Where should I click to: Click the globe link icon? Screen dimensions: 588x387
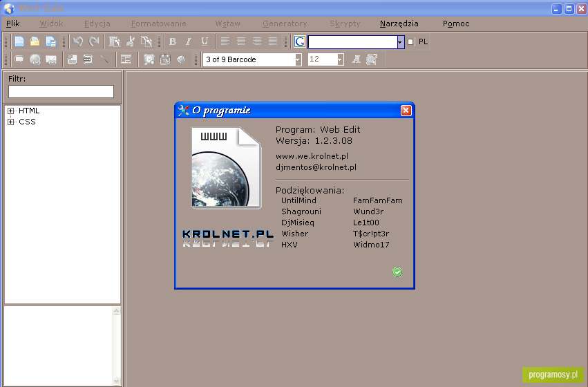35,59
